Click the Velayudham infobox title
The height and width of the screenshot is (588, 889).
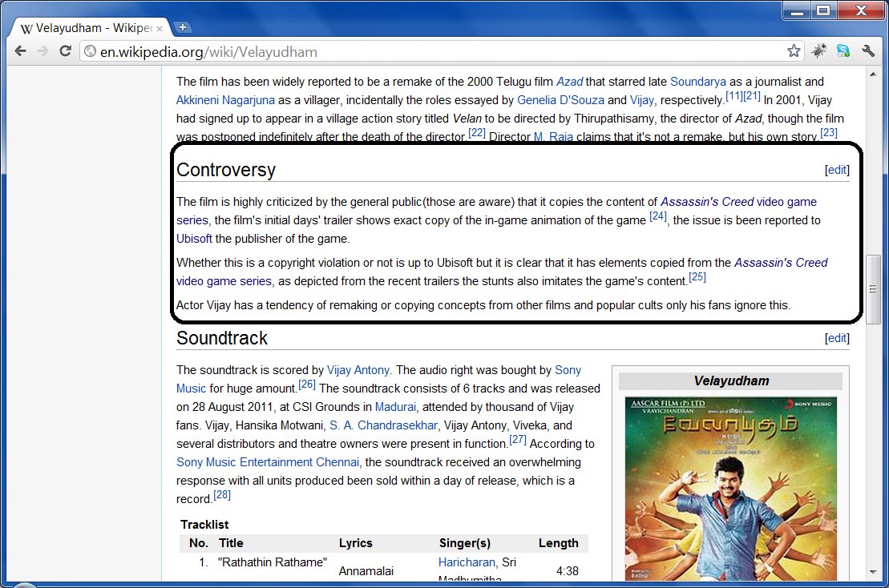click(x=731, y=381)
